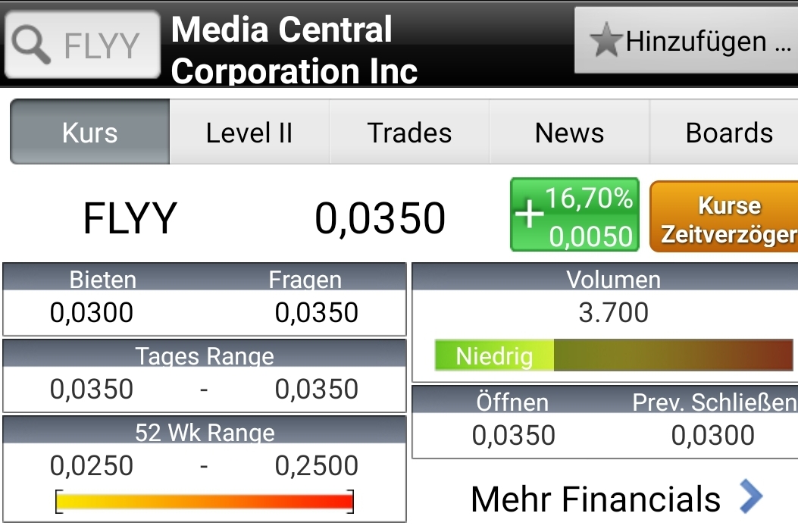Image resolution: width=798 pixels, height=532 pixels.
Task: Switch to the Level II tab
Action: [x=249, y=133]
